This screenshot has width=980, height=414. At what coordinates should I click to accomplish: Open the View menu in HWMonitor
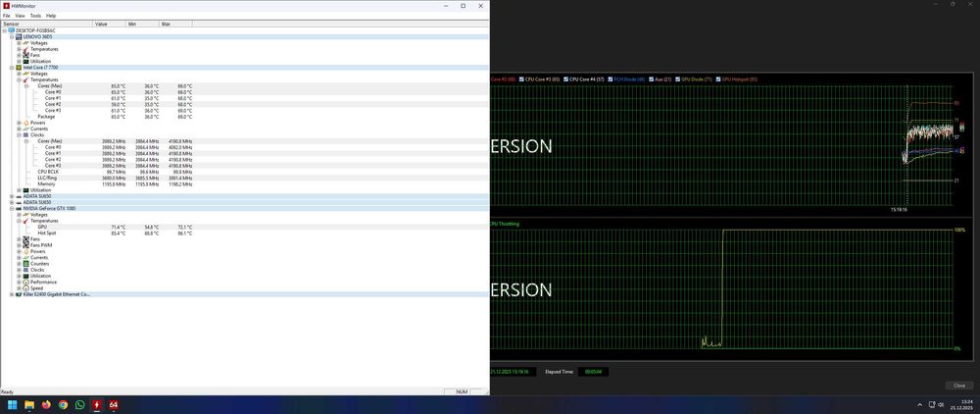coord(20,16)
